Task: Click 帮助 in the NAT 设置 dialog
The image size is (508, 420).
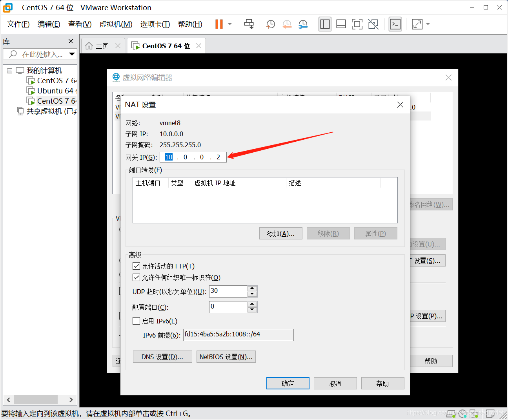Action: tap(383, 383)
